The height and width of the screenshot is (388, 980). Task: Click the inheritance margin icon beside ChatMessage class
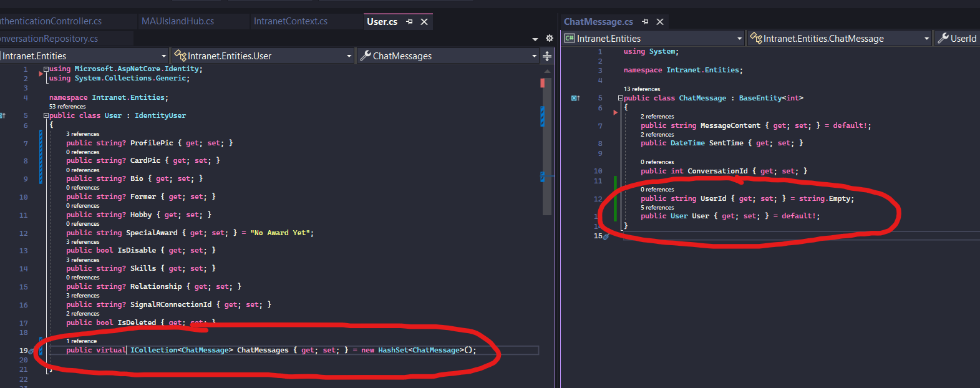click(575, 99)
